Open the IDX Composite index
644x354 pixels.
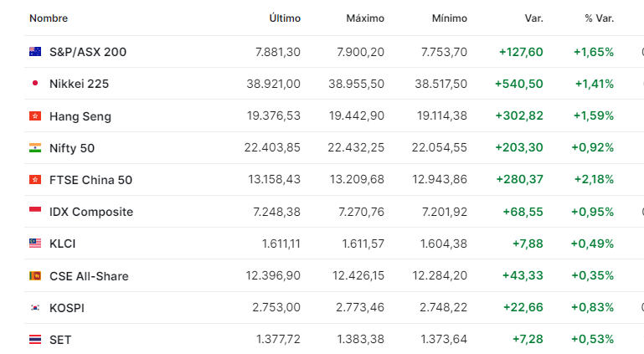pyautogui.click(x=91, y=212)
